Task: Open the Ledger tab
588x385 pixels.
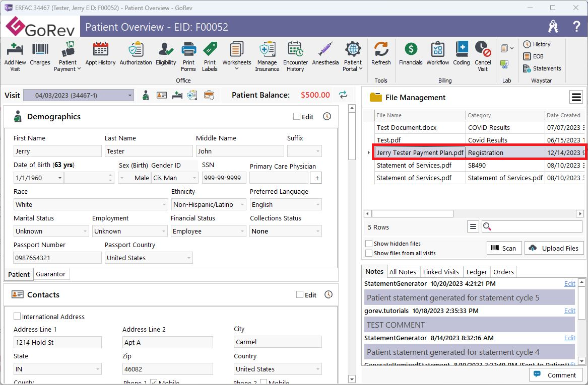Action: click(x=476, y=272)
